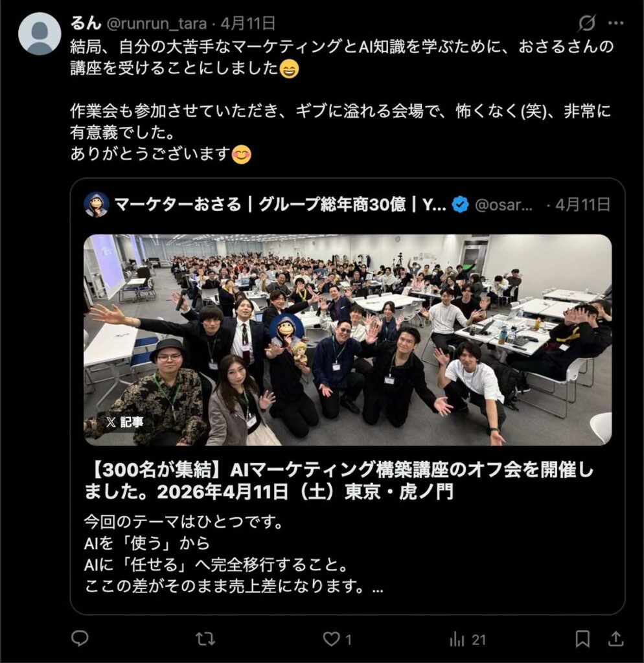Click the Grok circle-slash icon
The height and width of the screenshot is (663, 644).
(x=587, y=23)
